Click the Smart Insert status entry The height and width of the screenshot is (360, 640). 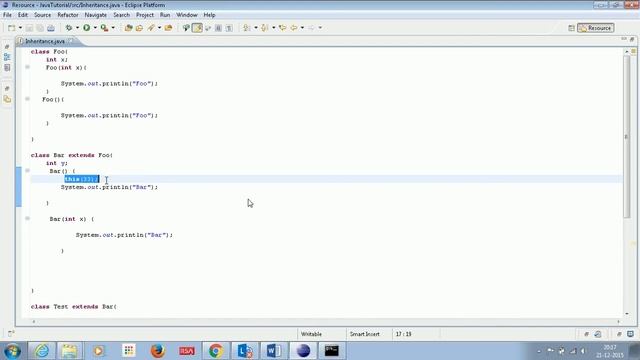[x=364, y=334]
